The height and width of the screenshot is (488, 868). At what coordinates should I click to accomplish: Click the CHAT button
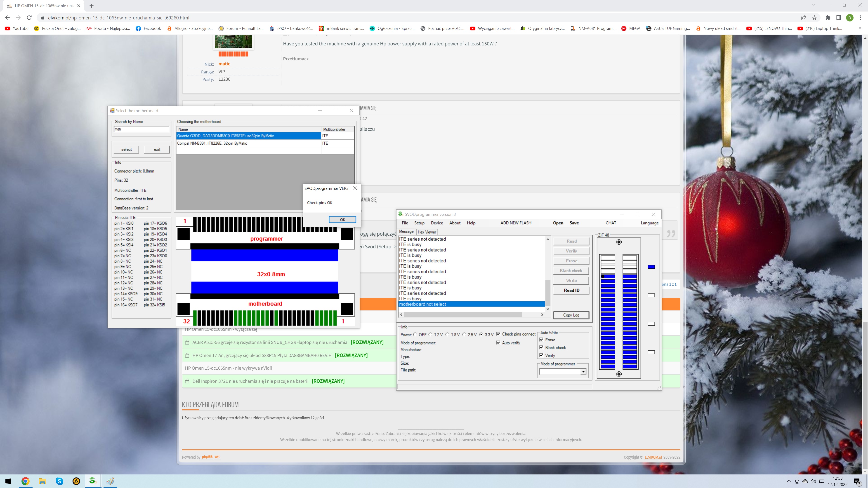pos(611,223)
